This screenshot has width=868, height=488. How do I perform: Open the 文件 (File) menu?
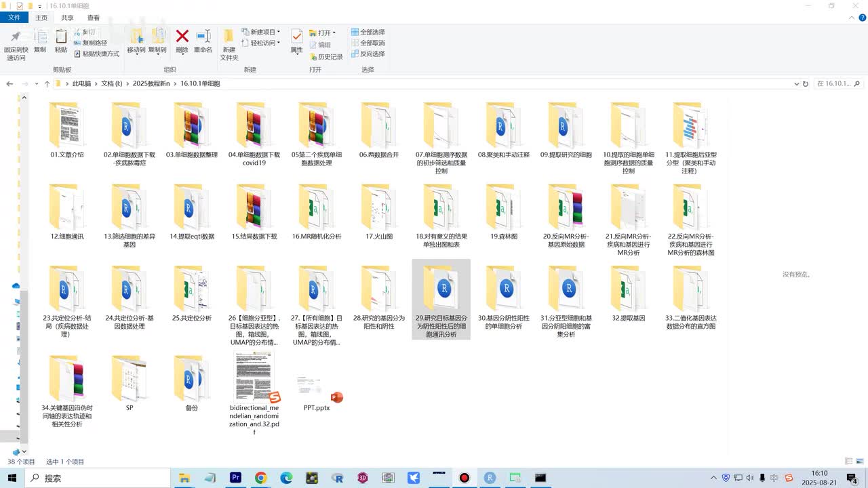pyautogui.click(x=14, y=18)
